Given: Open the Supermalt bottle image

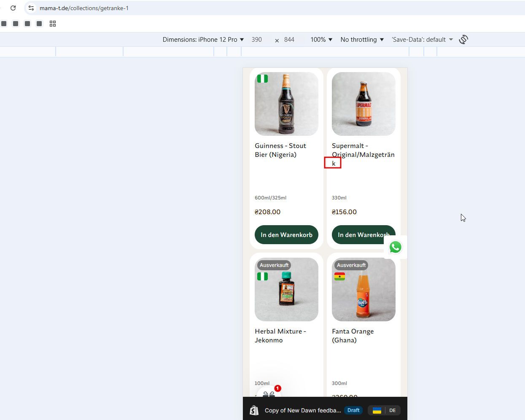Looking at the screenshot, I should (x=363, y=104).
